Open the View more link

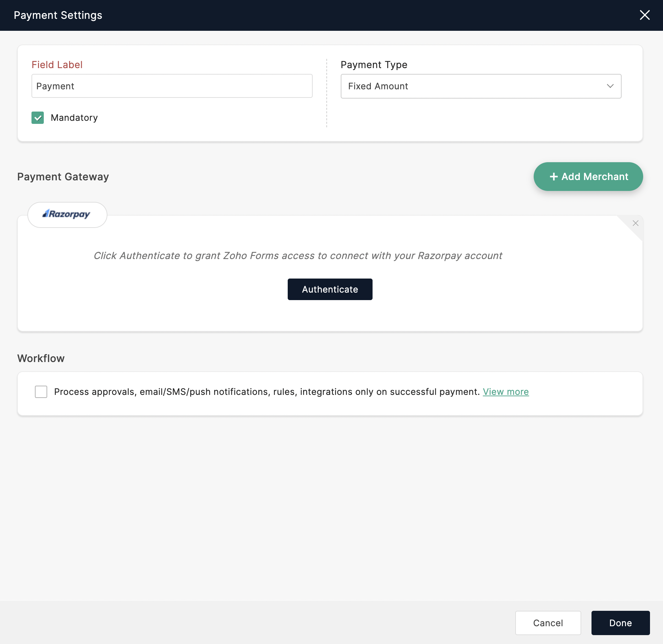(506, 391)
